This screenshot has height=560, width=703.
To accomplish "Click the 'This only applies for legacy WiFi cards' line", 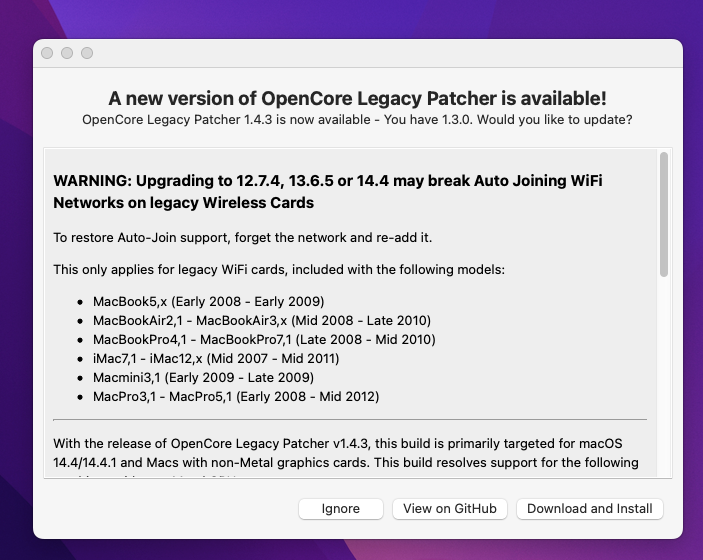I will point(279,270).
